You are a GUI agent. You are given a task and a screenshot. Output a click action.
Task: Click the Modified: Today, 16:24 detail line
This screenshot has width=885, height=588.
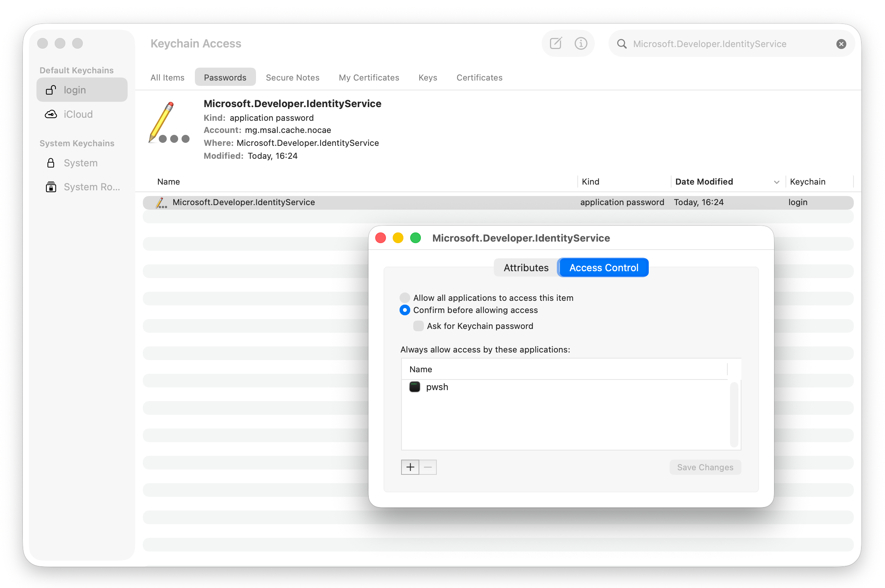pyautogui.click(x=251, y=156)
